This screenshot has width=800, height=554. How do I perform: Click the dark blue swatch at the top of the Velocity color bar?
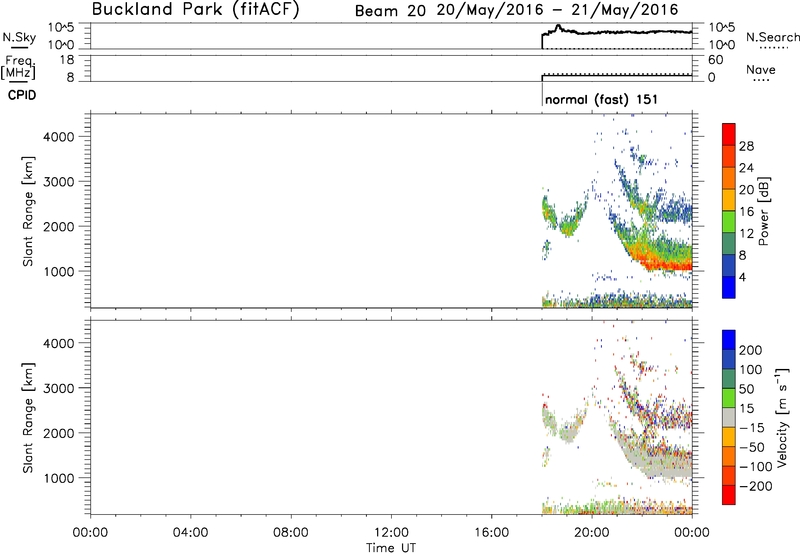(x=729, y=340)
